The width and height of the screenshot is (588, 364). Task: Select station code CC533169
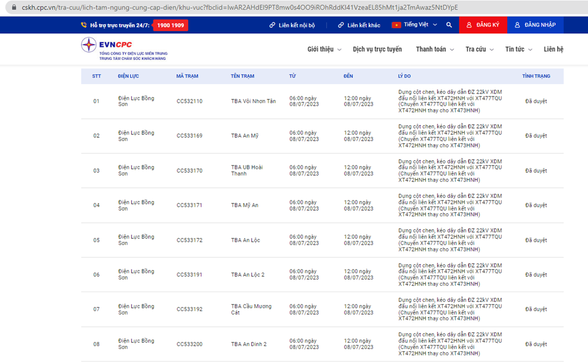189,135
